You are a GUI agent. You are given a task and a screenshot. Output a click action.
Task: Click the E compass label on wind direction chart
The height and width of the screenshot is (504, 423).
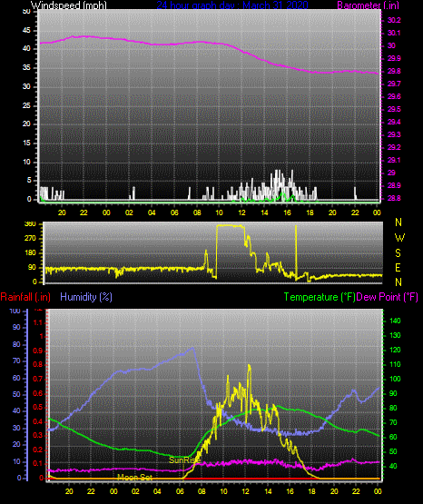(x=398, y=268)
